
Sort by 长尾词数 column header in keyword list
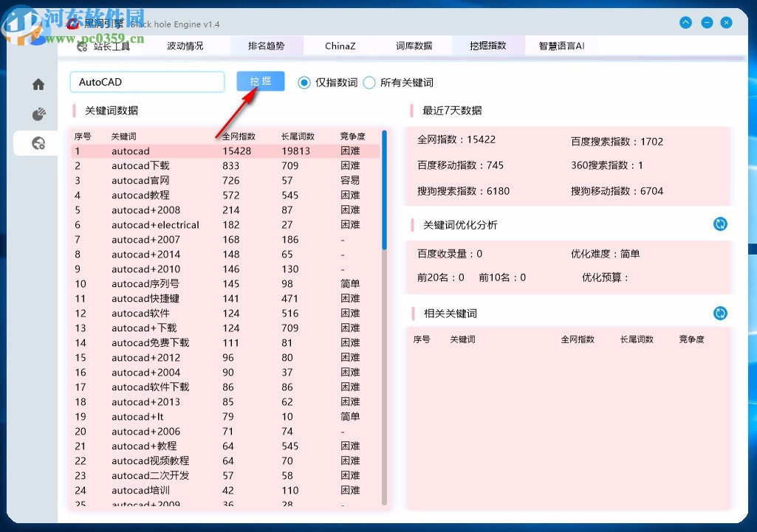point(298,137)
